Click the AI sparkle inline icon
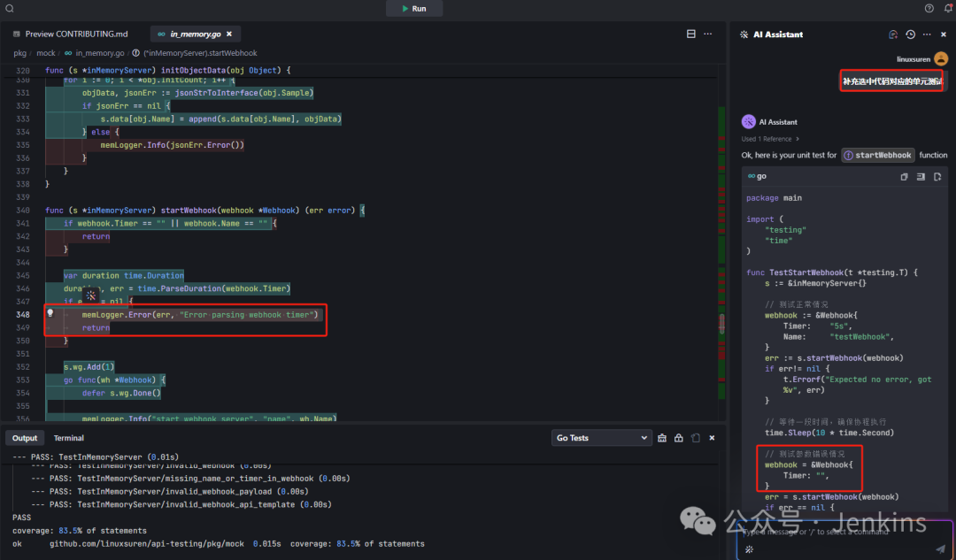 point(91,295)
